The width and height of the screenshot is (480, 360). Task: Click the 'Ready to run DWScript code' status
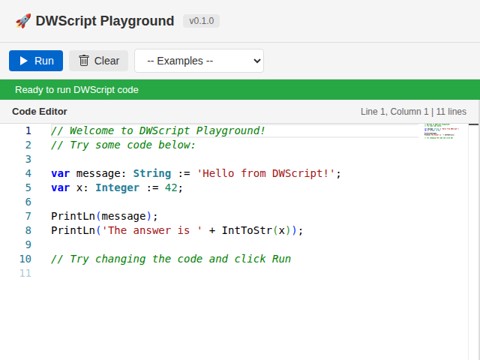tap(77, 90)
